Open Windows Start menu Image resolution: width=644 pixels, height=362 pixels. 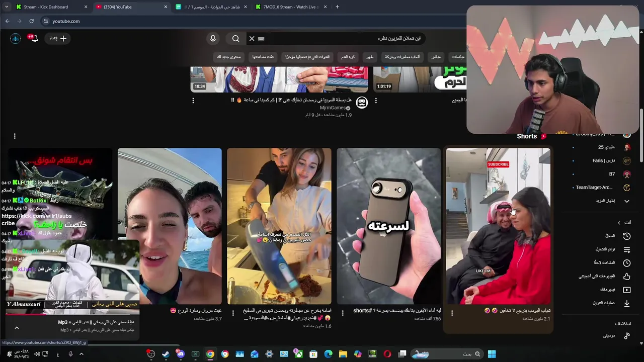coord(492,354)
